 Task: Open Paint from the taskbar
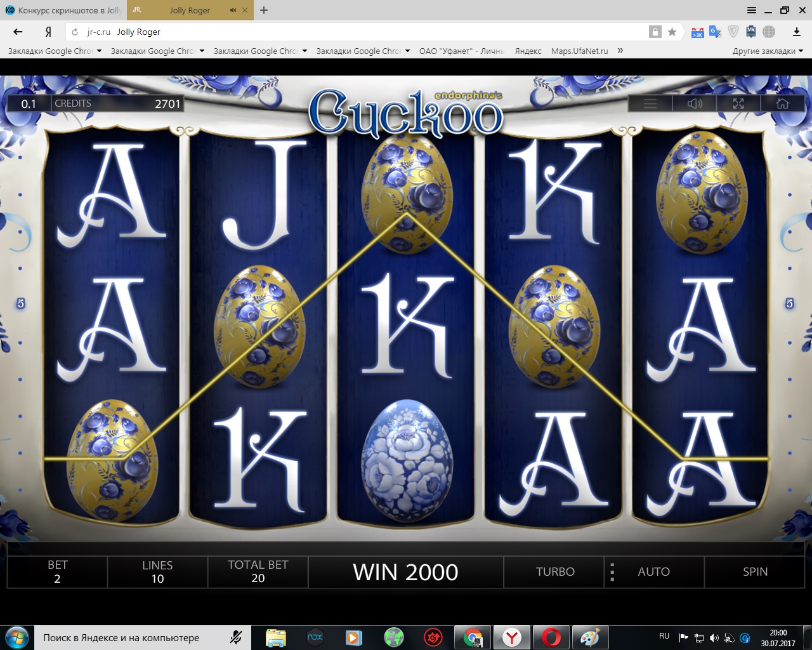tap(591, 637)
